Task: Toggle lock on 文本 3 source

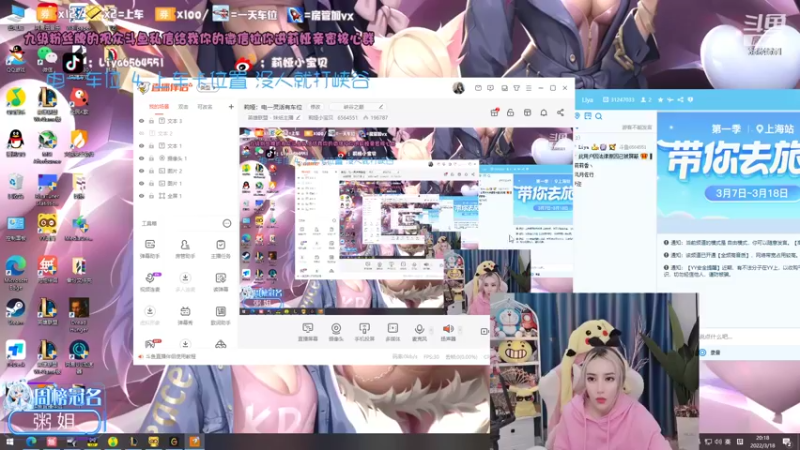Action: [x=152, y=121]
